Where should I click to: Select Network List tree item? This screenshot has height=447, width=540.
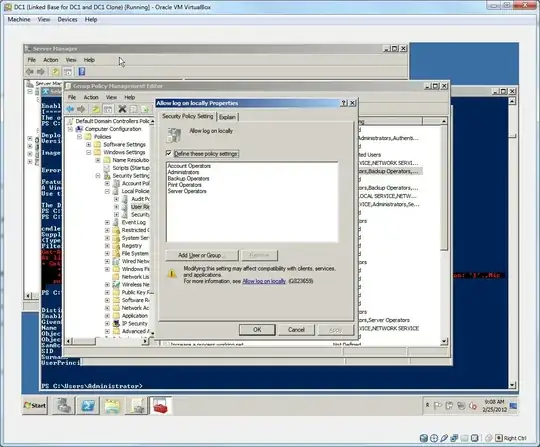coord(135,277)
